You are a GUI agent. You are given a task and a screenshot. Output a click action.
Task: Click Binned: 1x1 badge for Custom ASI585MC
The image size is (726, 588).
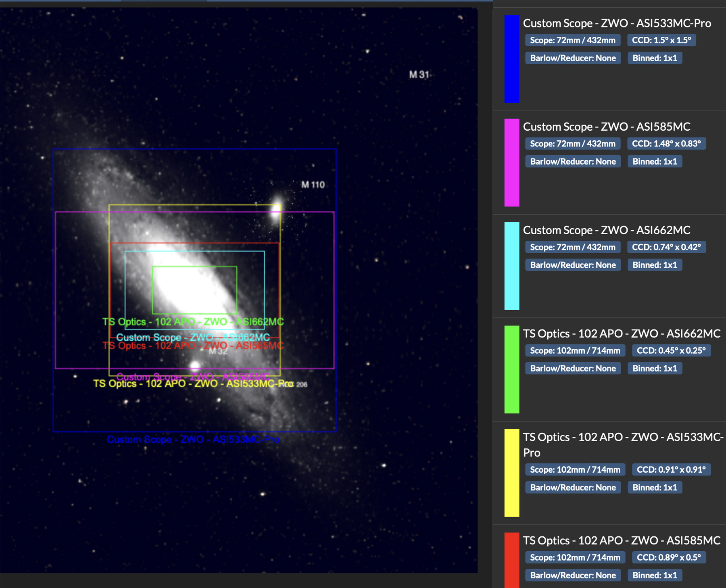(655, 162)
